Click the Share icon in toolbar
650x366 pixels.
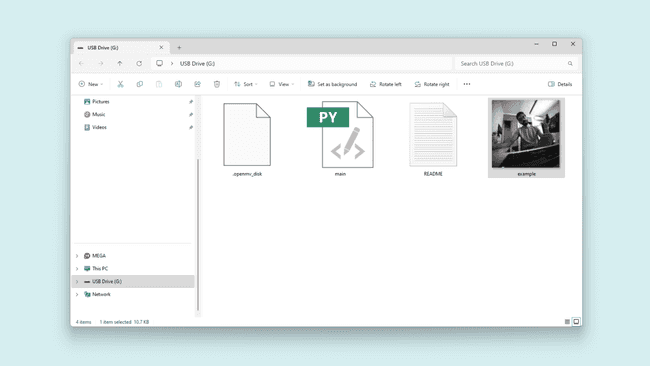197,84
